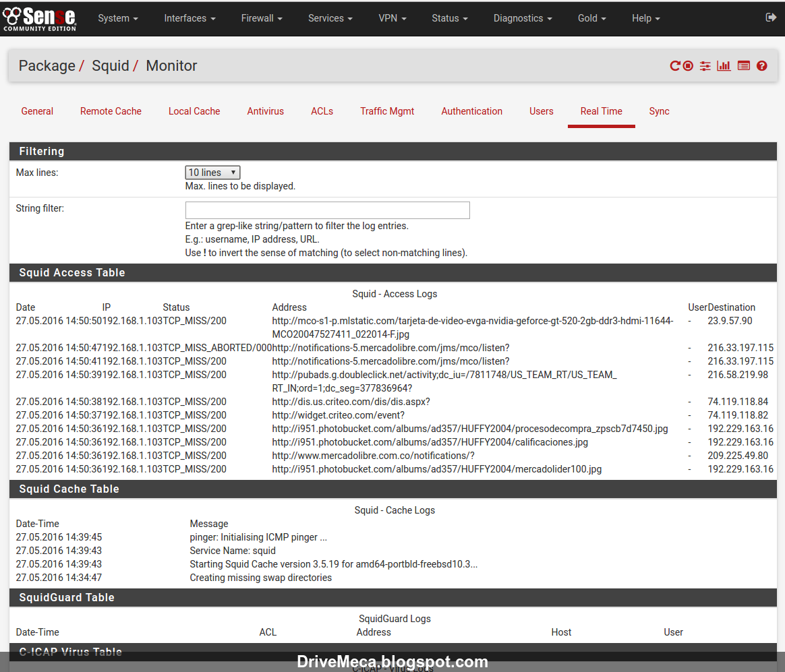Click the Squid breadcrumb link
785x672 pixels.
pos(111,65)
